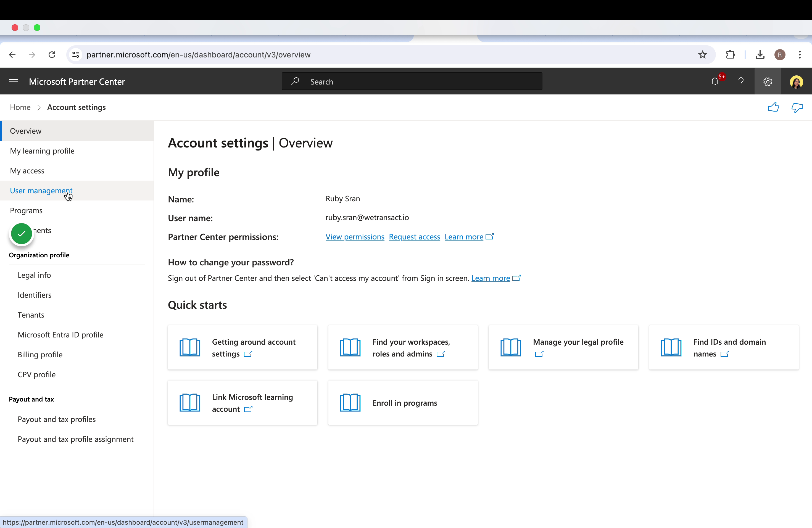Open the help question mark icon
This screenshot has width=812, height=528.
tap(741, 81)
